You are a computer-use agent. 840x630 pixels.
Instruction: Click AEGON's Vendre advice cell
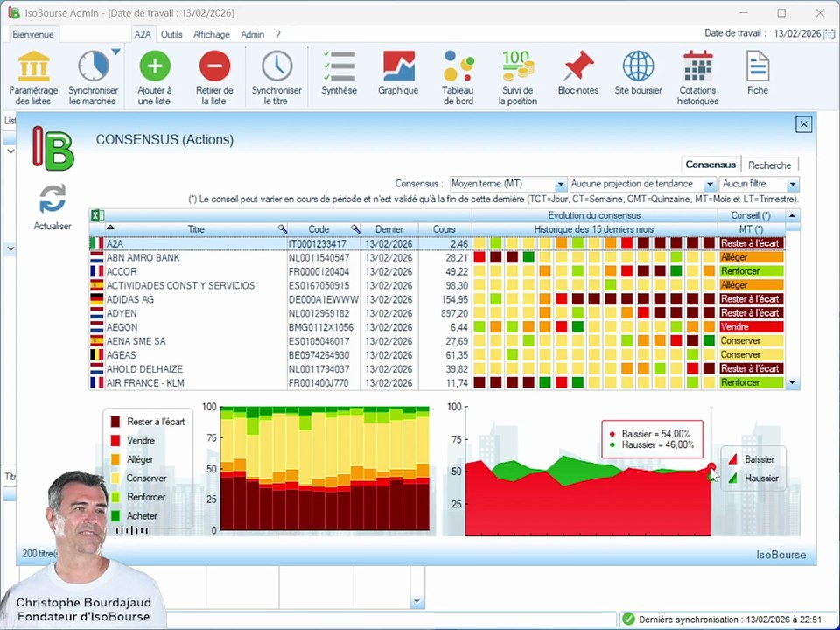coord(752,326)
